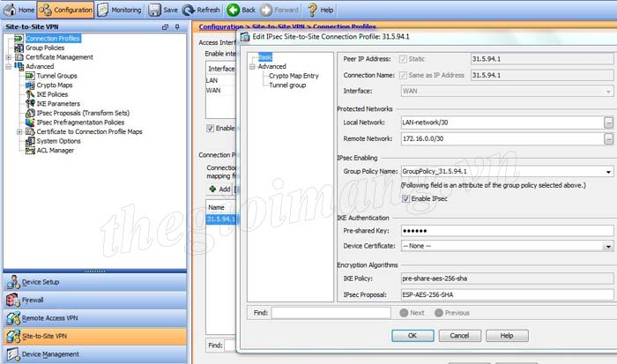Open the Interface WAN dropdown
617x364 pixels.
608,92
